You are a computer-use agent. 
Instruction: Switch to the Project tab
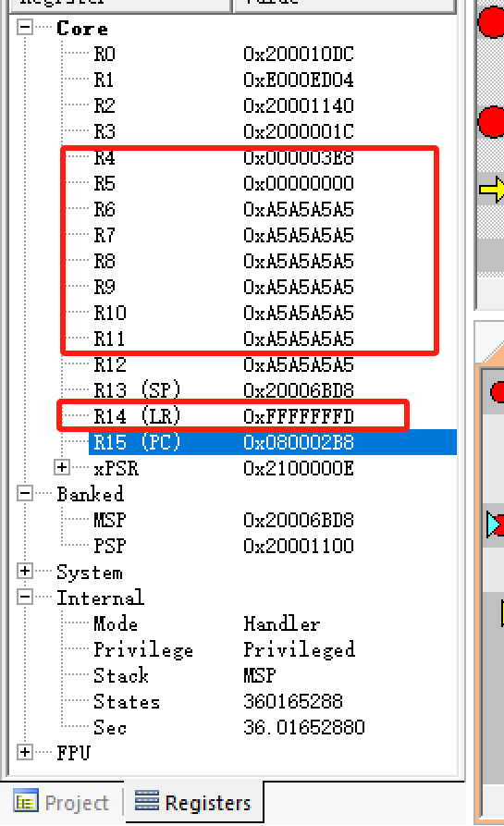[x=62, y=803]
